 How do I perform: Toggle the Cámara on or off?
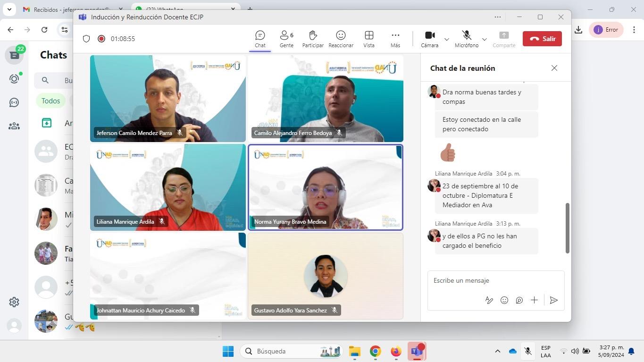[x=429, y=39]
